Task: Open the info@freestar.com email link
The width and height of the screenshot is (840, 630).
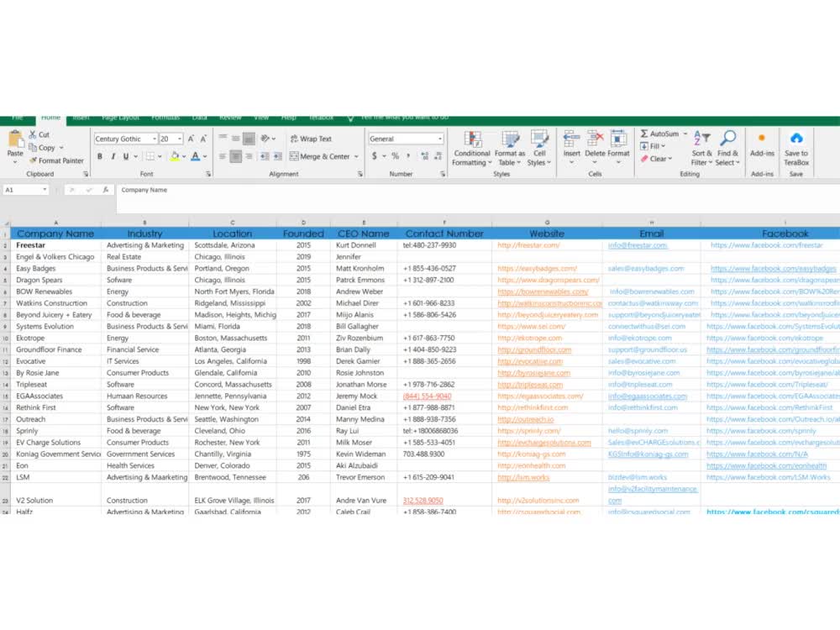Action: pos(638,245)
